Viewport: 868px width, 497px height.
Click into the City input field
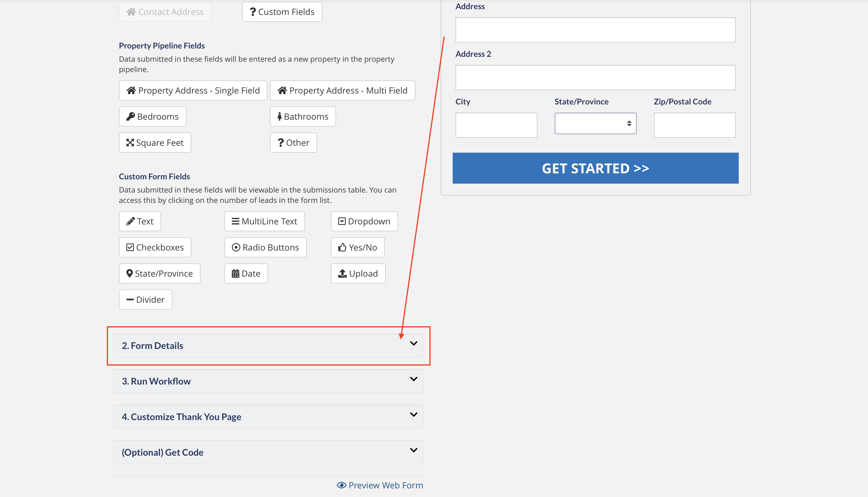pyautogui.click(x=496, y=125)
